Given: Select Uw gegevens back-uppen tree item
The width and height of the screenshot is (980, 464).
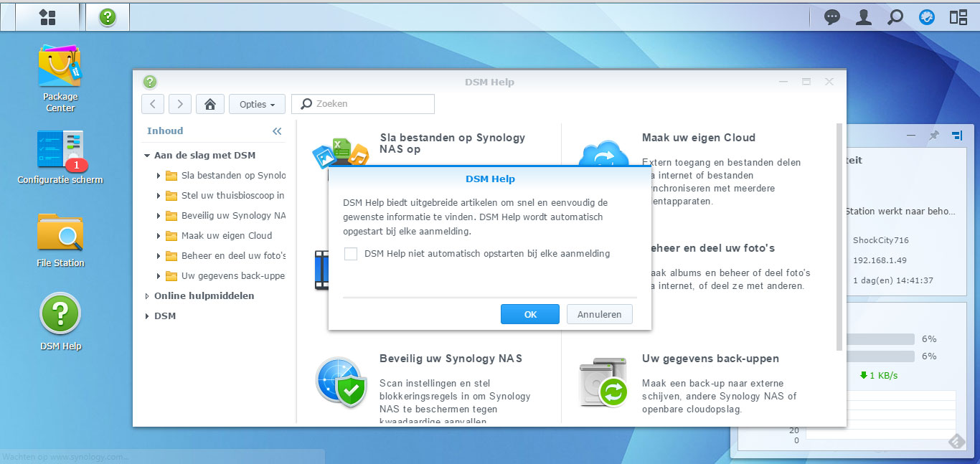Looking at the screenshot, I should point(233,276).
